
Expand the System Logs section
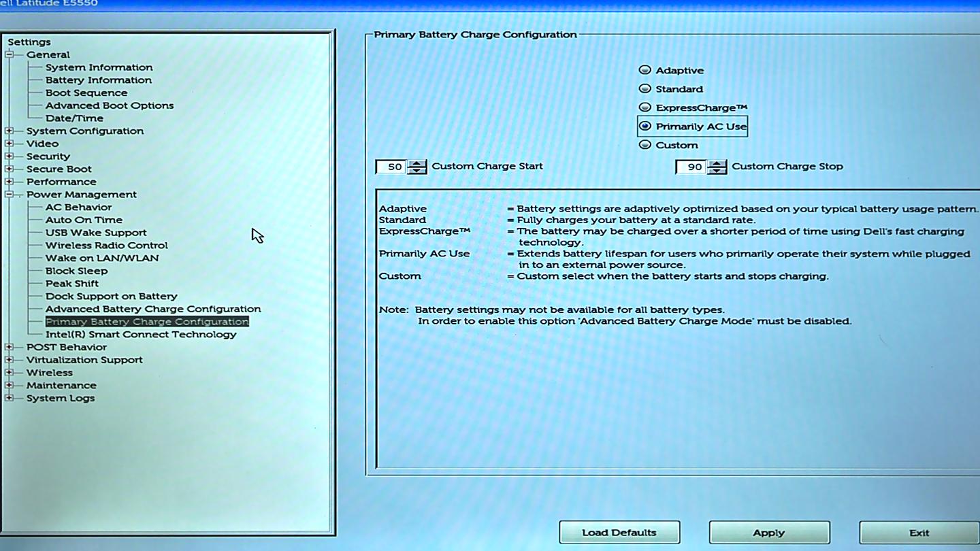(8, 398)
